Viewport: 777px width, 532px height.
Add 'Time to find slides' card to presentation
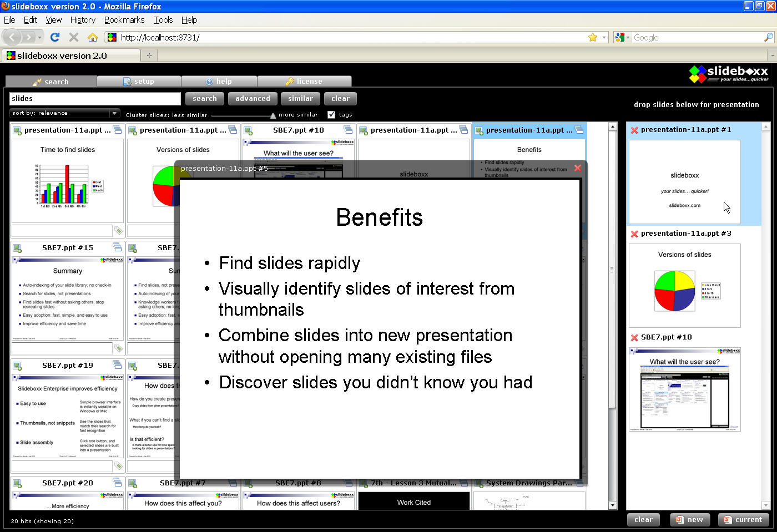(x=17, y=131)
